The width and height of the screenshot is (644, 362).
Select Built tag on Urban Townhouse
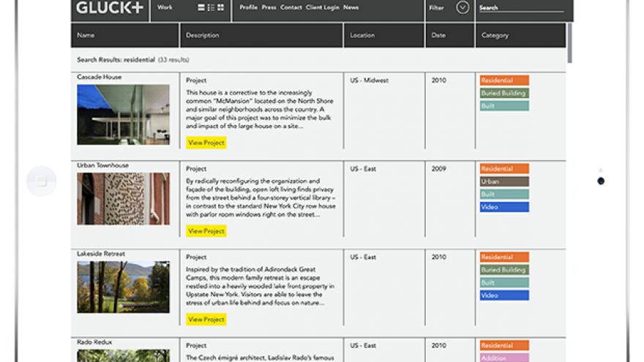click(x=504, y=194)
